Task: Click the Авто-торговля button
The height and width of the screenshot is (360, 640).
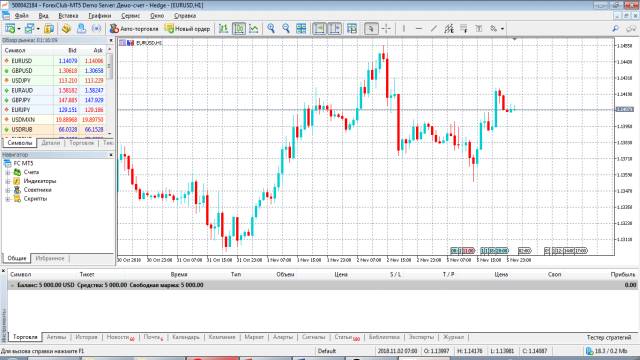Action: coord(134,29)
